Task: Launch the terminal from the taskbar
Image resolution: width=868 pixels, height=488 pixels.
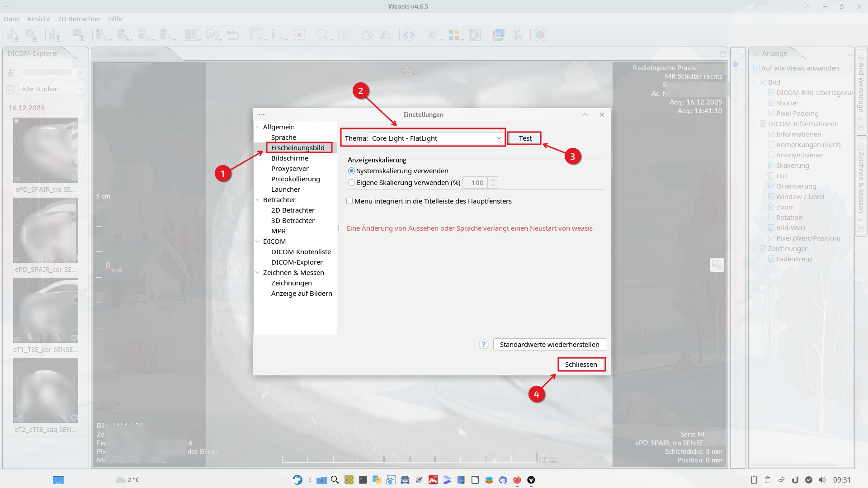Action: point(363,480)
